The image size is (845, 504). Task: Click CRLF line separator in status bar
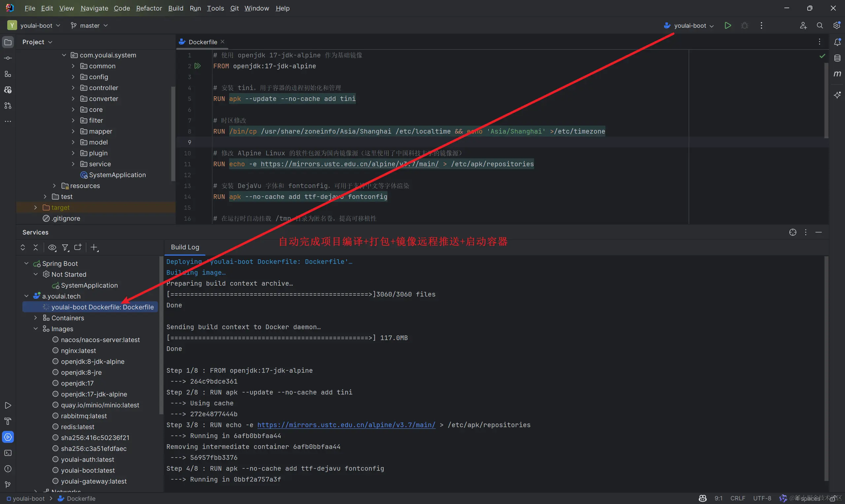click(738, 498)
